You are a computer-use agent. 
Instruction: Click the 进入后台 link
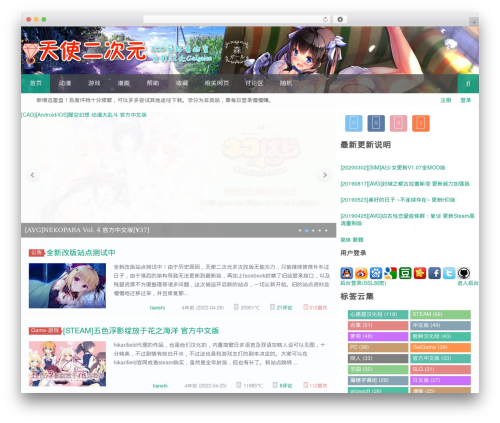coord(468,283)
